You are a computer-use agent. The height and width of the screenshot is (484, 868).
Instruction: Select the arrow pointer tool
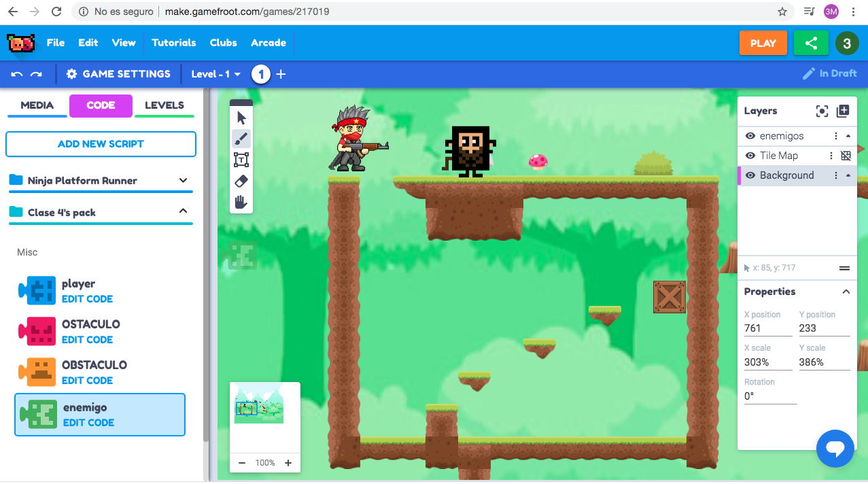click(241, 118)
